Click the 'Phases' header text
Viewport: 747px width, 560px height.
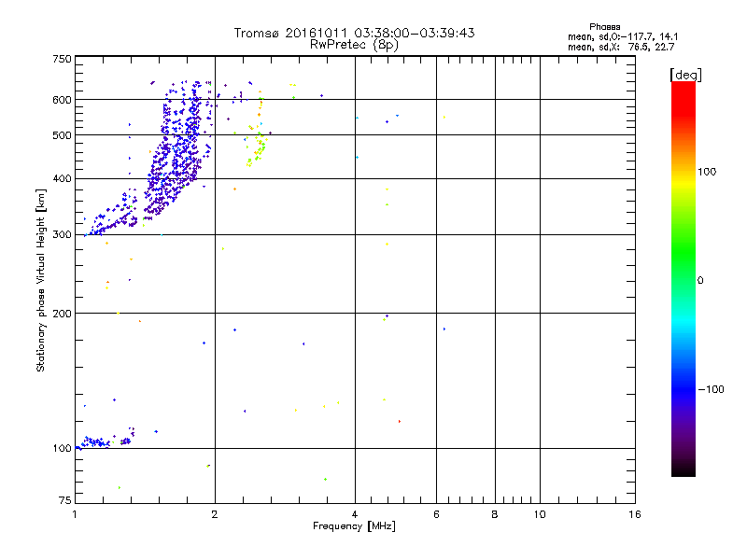point(604,27)
